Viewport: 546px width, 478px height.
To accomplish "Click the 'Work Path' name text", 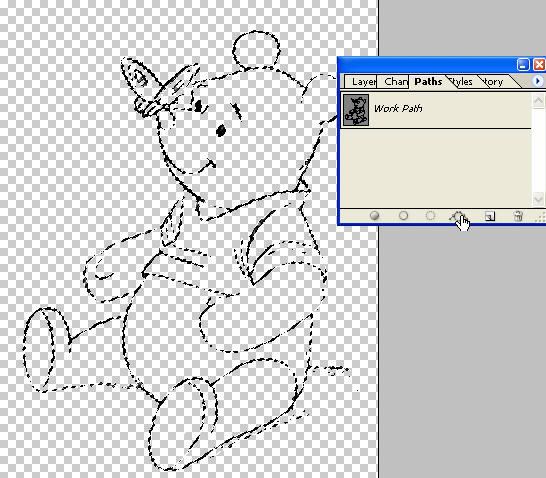I will (398, 108).
